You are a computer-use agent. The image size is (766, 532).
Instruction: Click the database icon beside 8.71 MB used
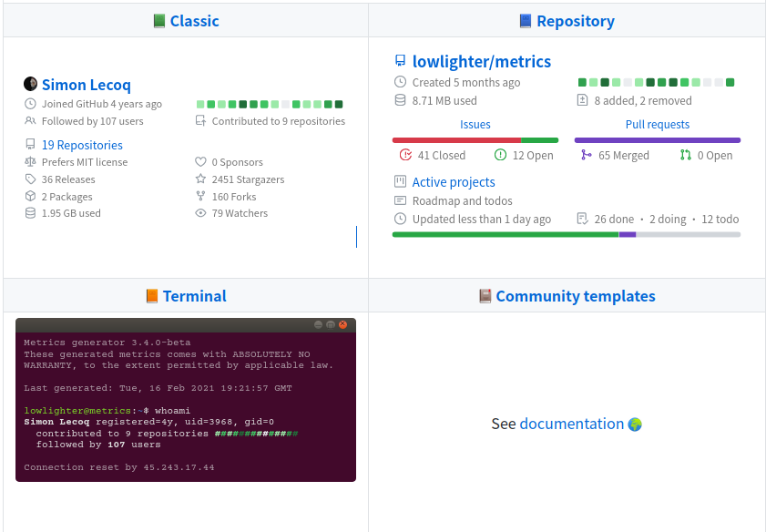(400, 100)
